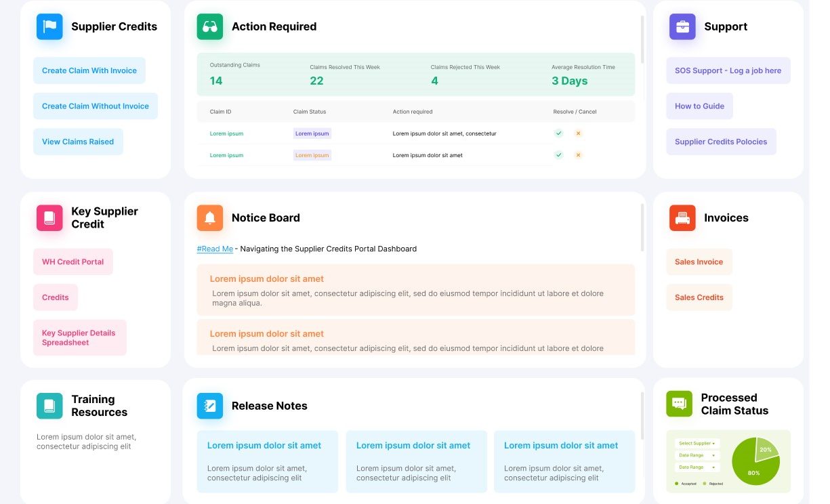This screenshot has height=504, width=830.
Task: Cancel the second claim with its orange X
Action: pos(578,155)
